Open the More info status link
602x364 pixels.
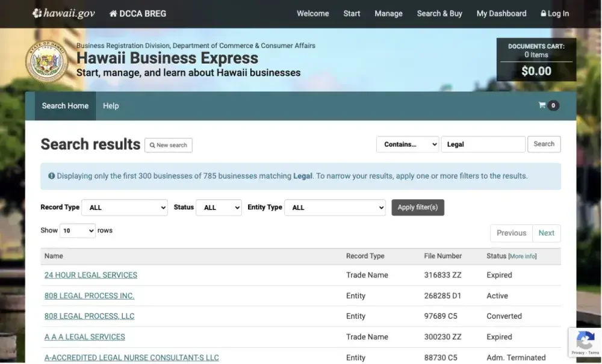pyautogui.click(x=522, y=256)
